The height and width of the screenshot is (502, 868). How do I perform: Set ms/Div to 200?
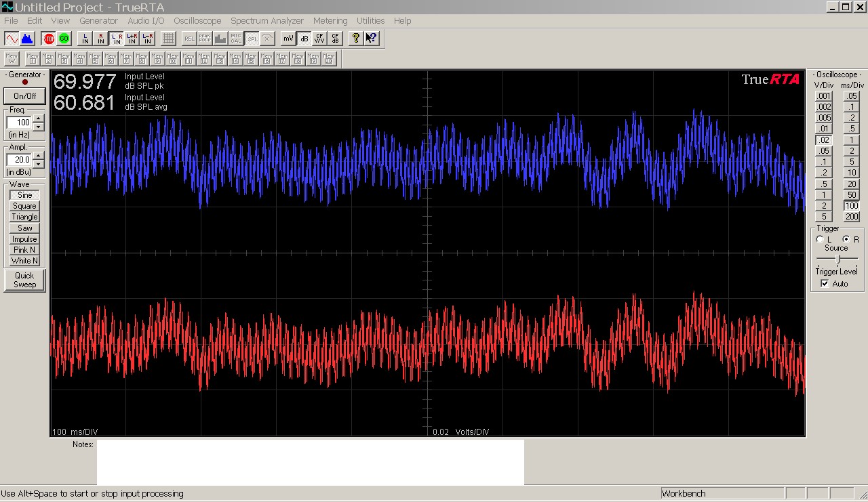click(x=852, y=217)
